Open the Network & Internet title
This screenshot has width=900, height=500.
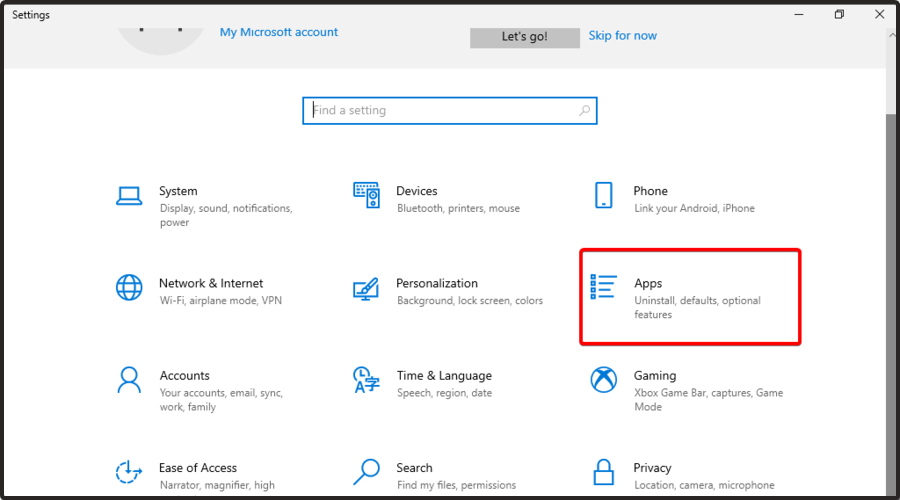coord(211,283)
